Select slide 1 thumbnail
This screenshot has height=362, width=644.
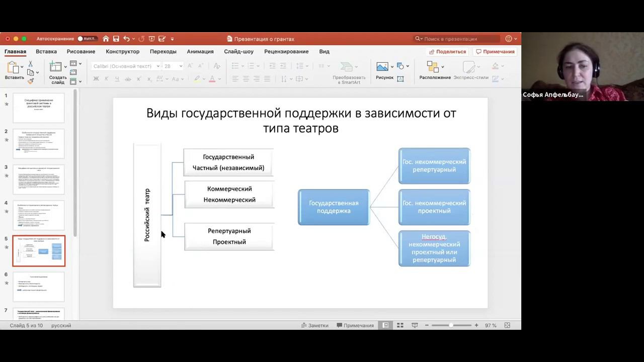tap(39, 108)
